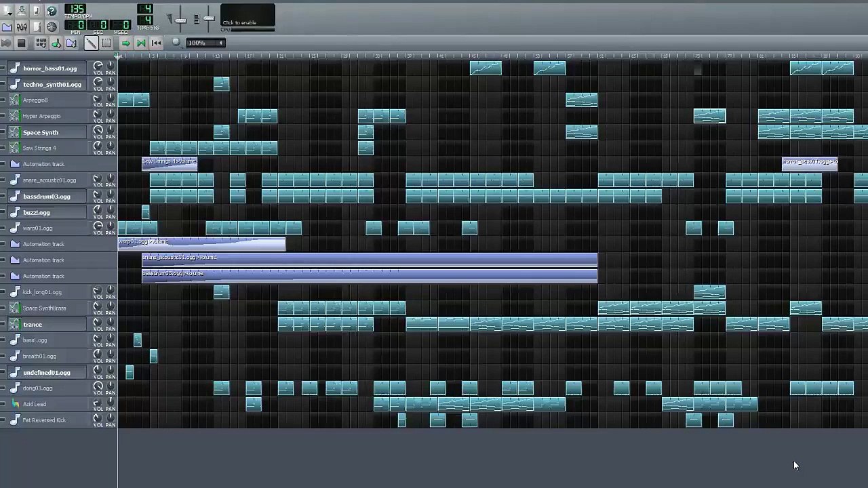Click the Acid Lead PAN knob

click(110, 403)
